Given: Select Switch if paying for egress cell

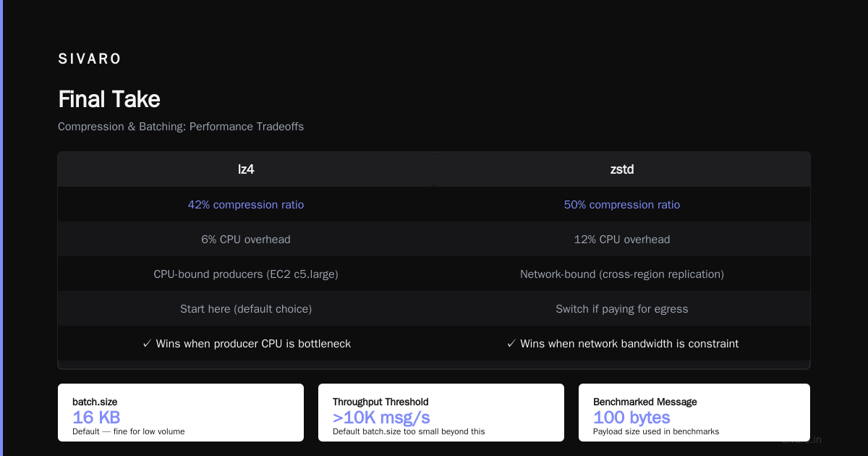Looking at the screenshot, I should coord(622,309).
